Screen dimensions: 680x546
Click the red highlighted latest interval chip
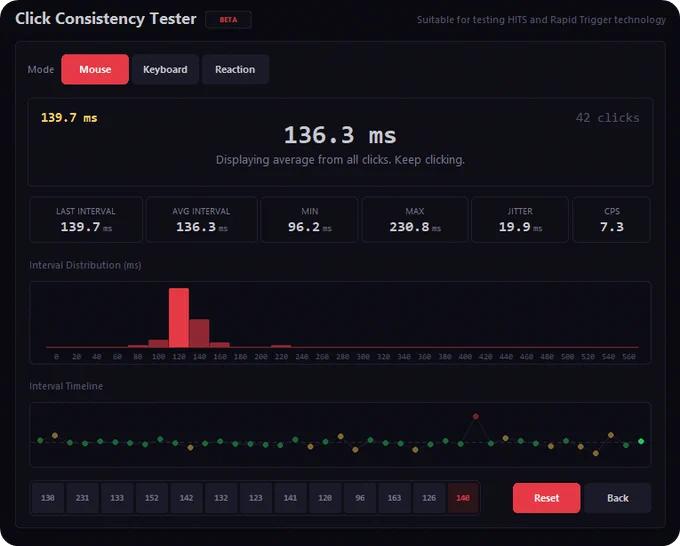click(x=463, y=498)
